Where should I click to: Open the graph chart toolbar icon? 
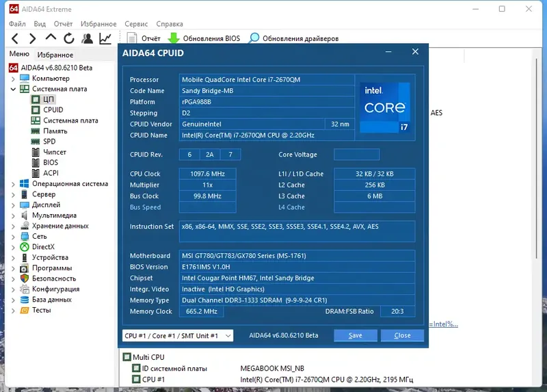tap(105, 38)
